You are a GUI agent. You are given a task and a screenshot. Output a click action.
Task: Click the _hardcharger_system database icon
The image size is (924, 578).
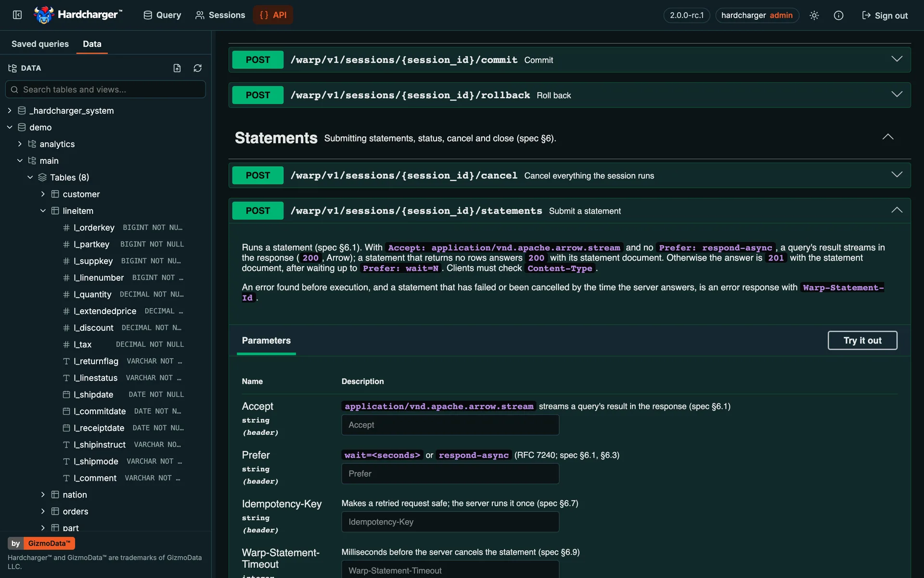tap(22, 110)
